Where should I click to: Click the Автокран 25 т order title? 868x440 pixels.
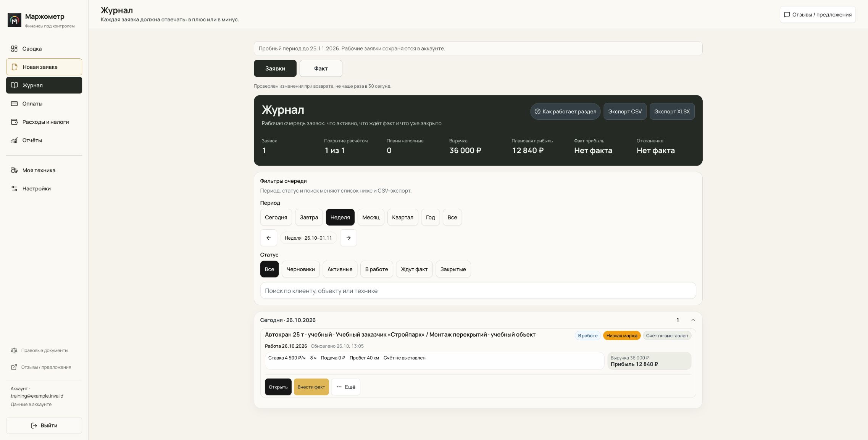[x=400, y=335]
